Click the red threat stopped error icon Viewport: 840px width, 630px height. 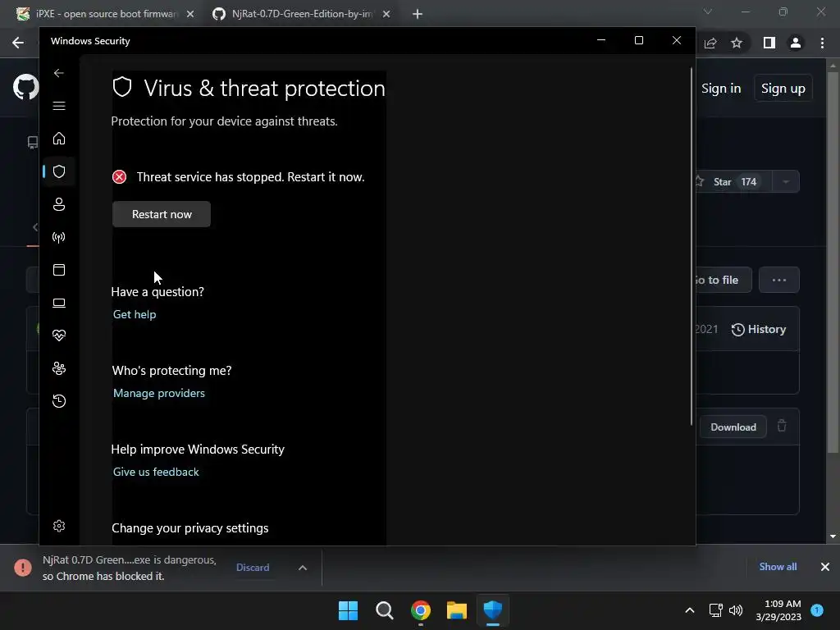click(120, 177)
